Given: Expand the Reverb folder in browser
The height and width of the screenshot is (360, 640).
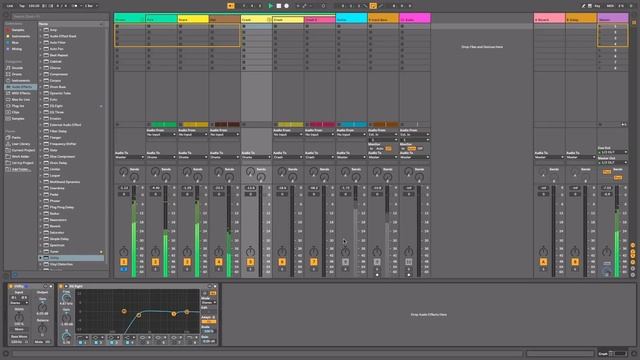Looking at the screenshot, I should (41, 226).
